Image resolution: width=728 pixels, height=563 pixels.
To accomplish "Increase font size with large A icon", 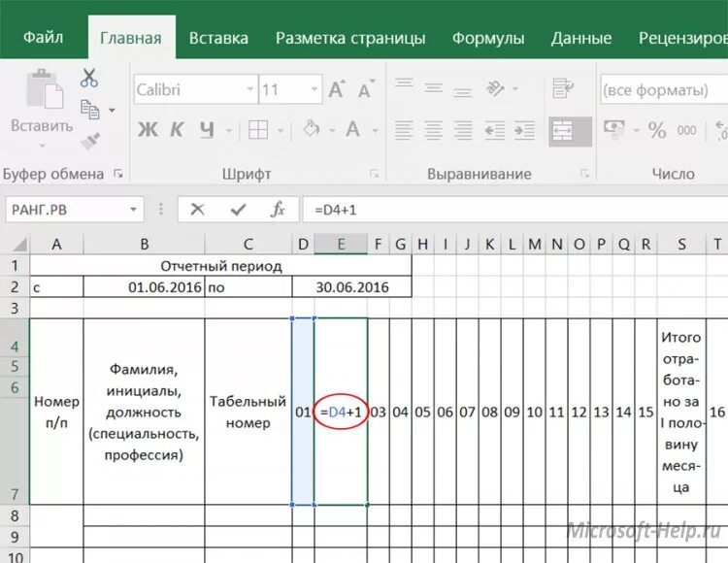I will (x=337, y=89).
